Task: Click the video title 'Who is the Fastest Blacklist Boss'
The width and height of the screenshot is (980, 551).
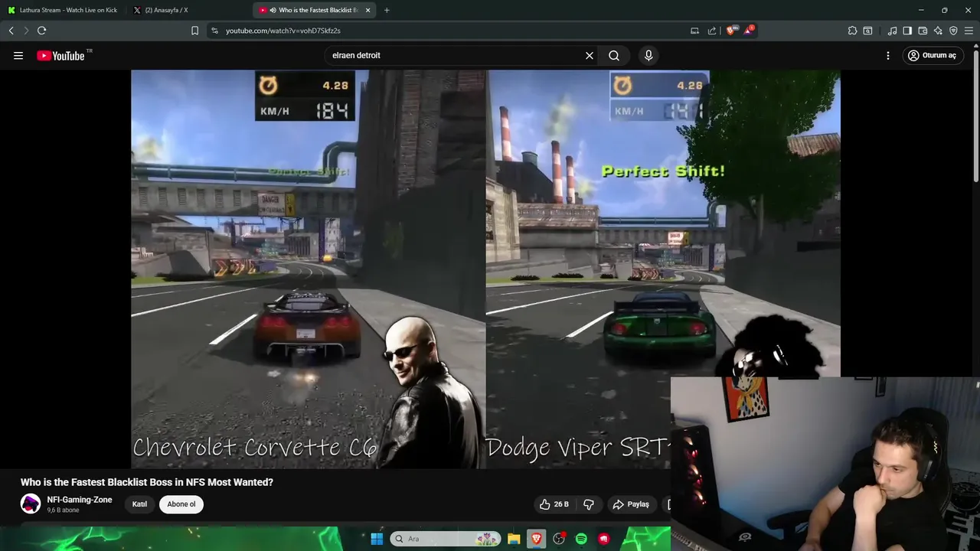Action: tap(147, 482)
